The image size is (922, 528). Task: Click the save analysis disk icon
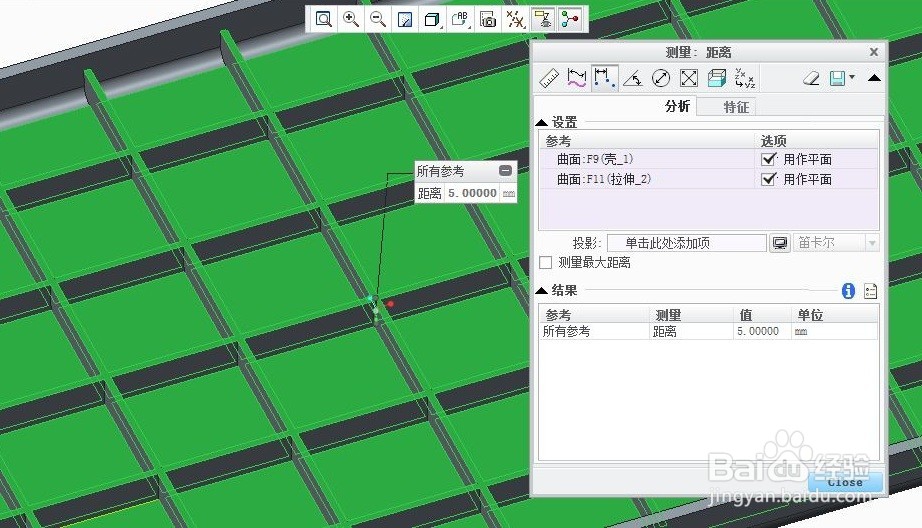click(837, 78)
